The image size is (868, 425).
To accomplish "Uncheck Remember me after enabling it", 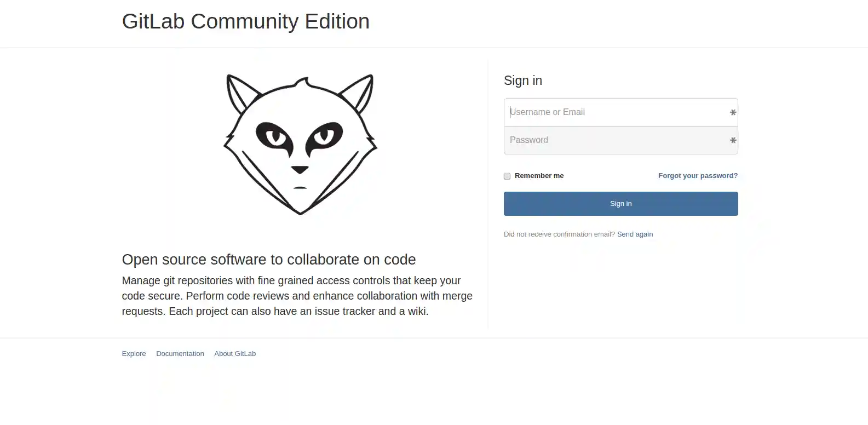I will pos(507,176).
